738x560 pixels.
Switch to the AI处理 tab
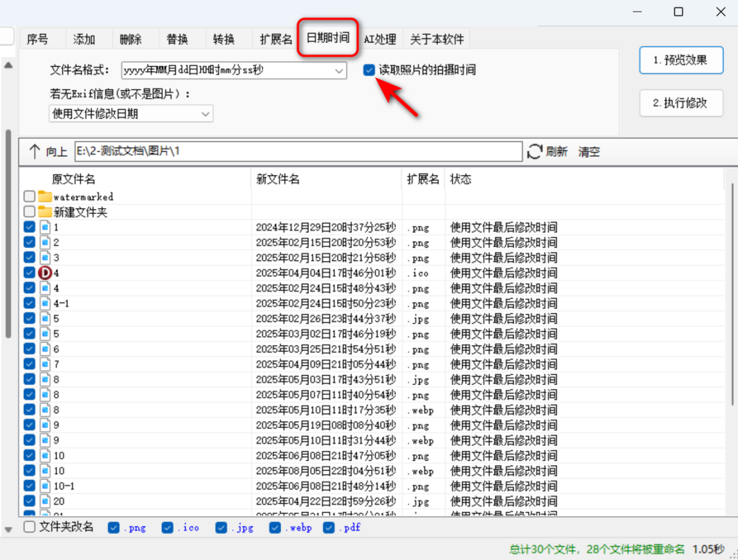(380, 39)
